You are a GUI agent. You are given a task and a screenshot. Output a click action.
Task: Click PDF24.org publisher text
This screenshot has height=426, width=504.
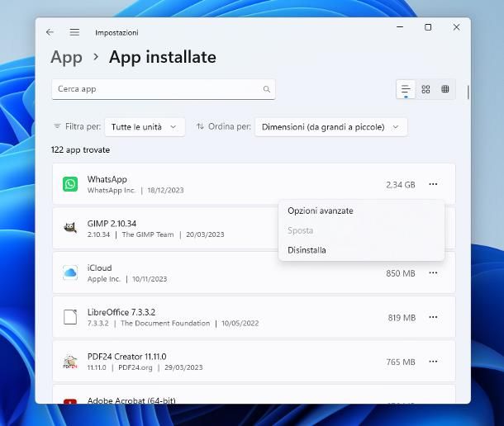(136, 367)
